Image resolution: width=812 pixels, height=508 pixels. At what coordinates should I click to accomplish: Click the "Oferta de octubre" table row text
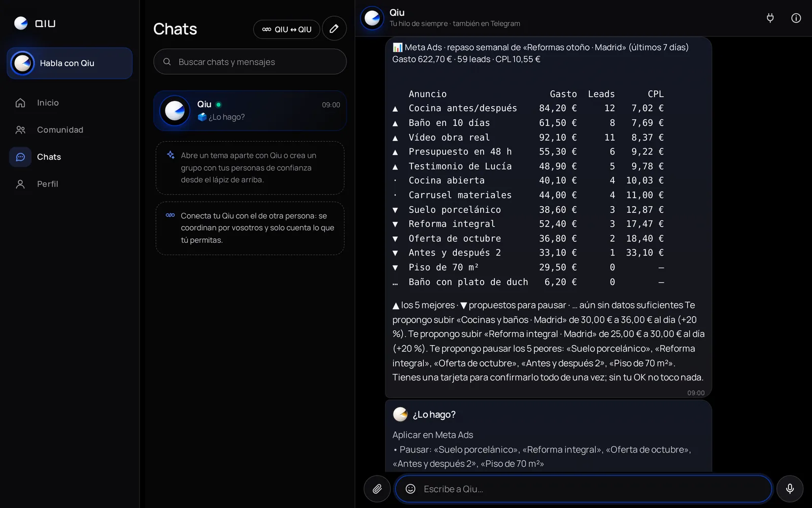[455, 239]
